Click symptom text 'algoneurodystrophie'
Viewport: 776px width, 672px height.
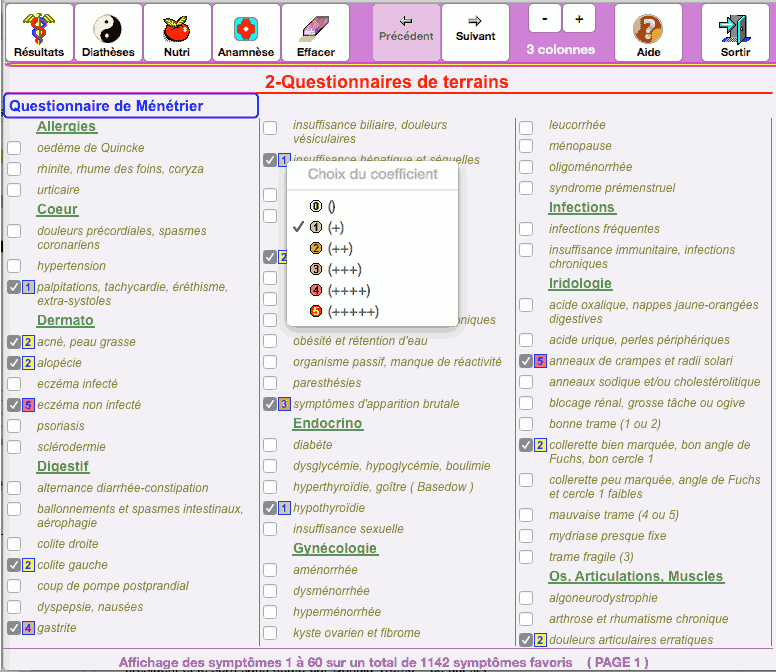[603, 598]
